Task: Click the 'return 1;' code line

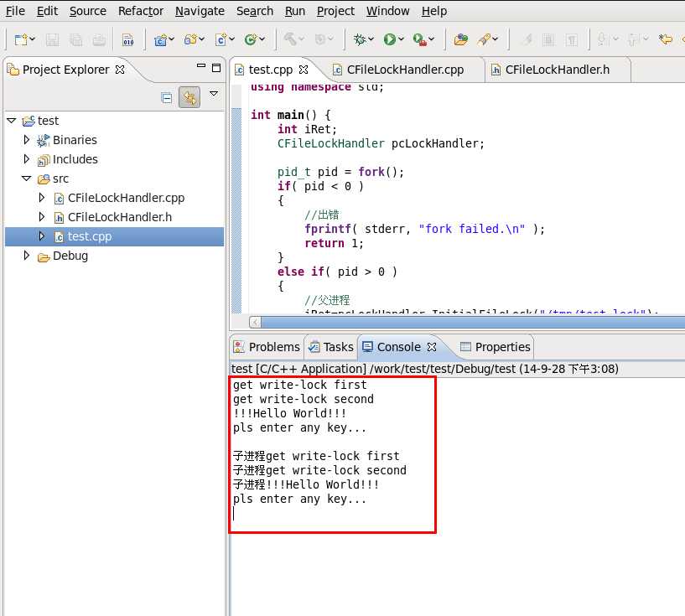Action: [334, 243]
